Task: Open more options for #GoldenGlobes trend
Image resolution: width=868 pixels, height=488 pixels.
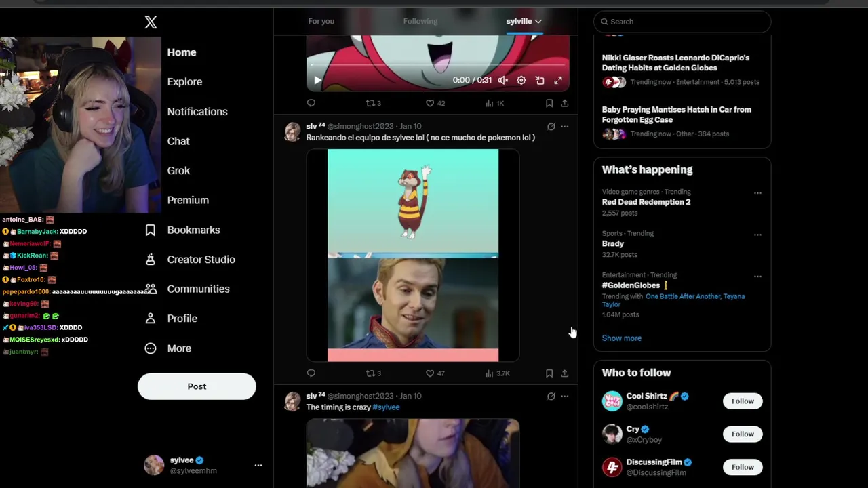Action: pos(757,277)
